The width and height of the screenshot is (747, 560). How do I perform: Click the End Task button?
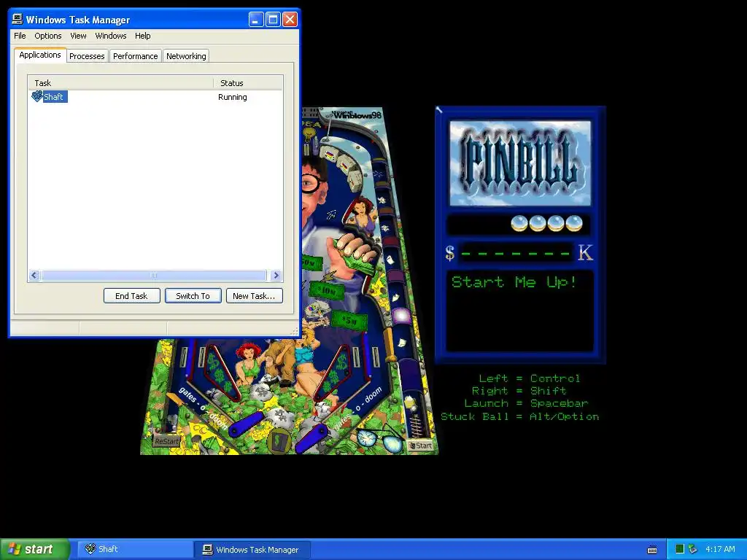(131, 296)
